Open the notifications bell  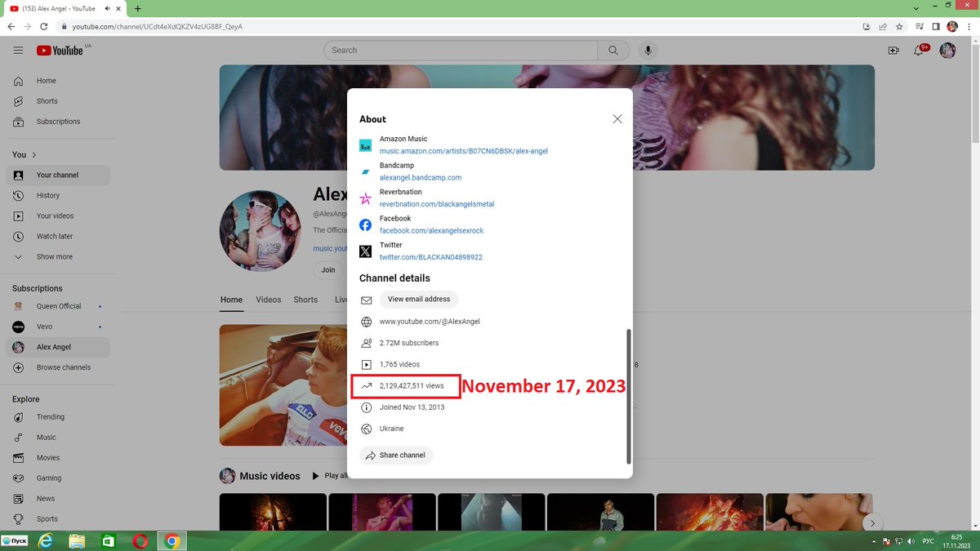click(x=921, y=51)
